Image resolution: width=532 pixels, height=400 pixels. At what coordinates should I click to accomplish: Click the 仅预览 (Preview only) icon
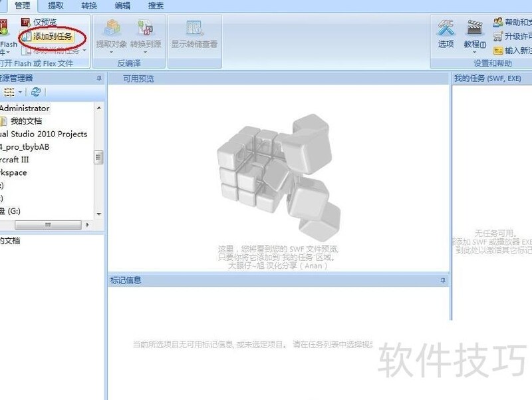[26, 22]
